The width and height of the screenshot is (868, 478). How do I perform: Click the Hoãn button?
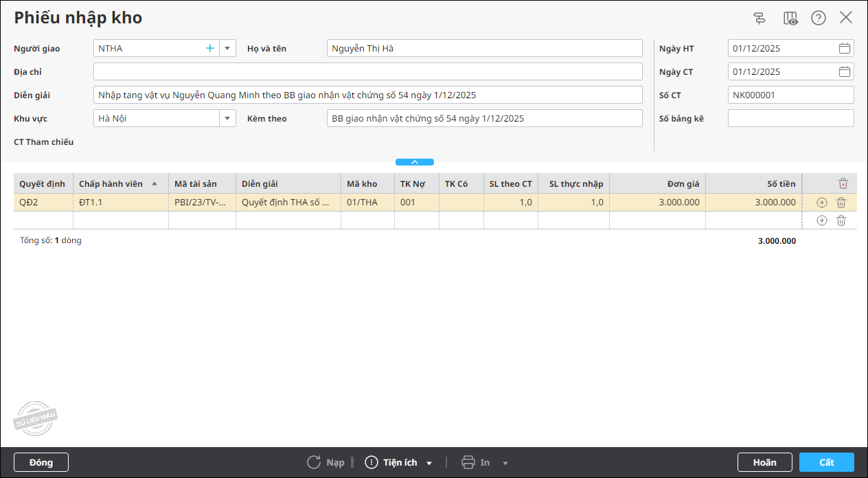point(765,462)
